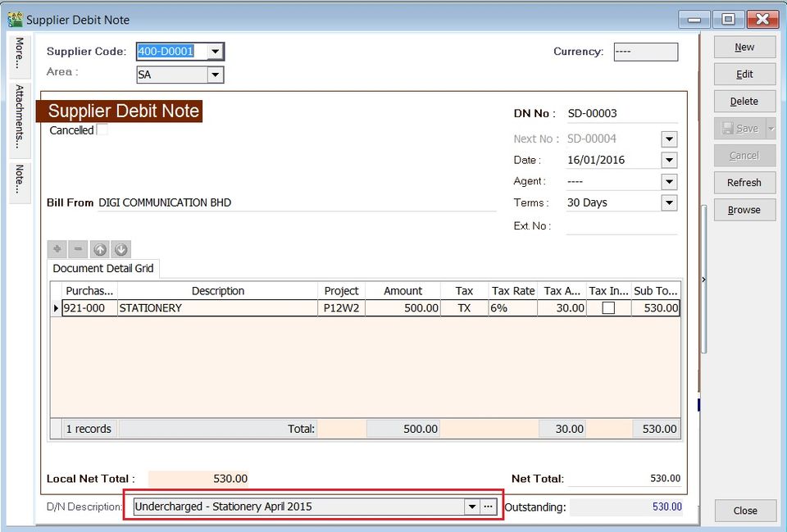Image resolution: width=787 pixels, height=532 pixels.
Task: Open the Area dropdown
Action: click(x=215, y=74)
